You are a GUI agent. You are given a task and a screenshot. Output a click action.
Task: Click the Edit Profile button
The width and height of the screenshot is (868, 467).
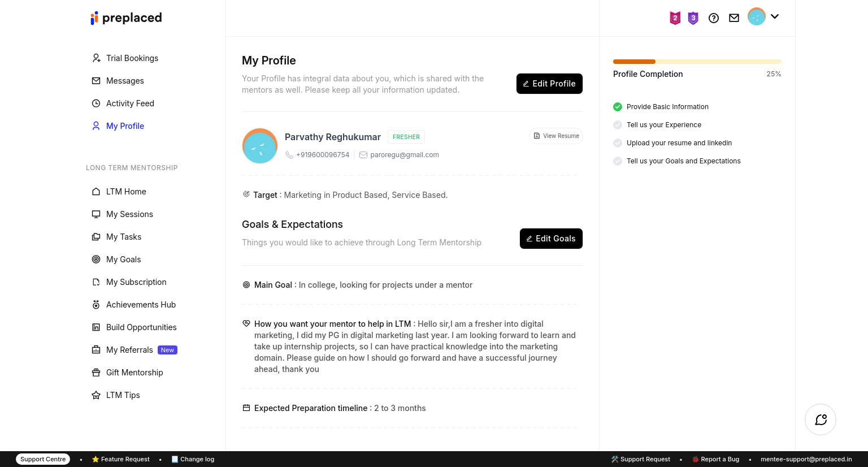coord(549,84)
